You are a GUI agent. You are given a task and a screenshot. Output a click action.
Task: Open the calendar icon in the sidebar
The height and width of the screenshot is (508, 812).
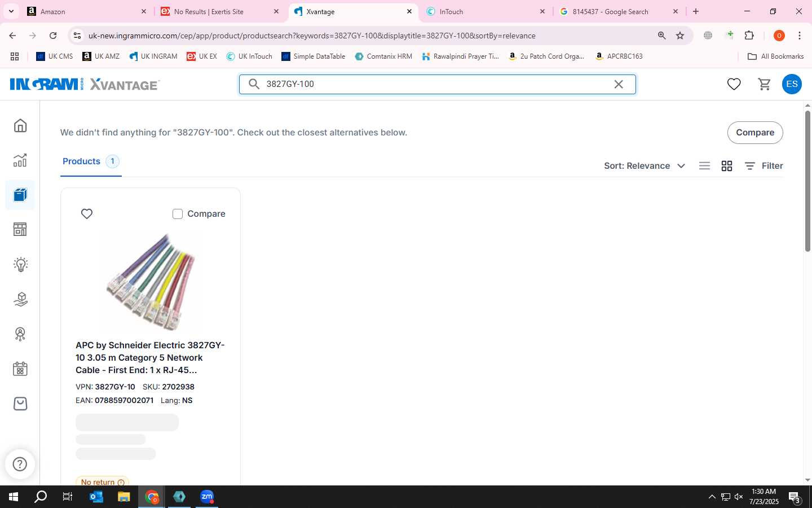(x=20, y=369)
